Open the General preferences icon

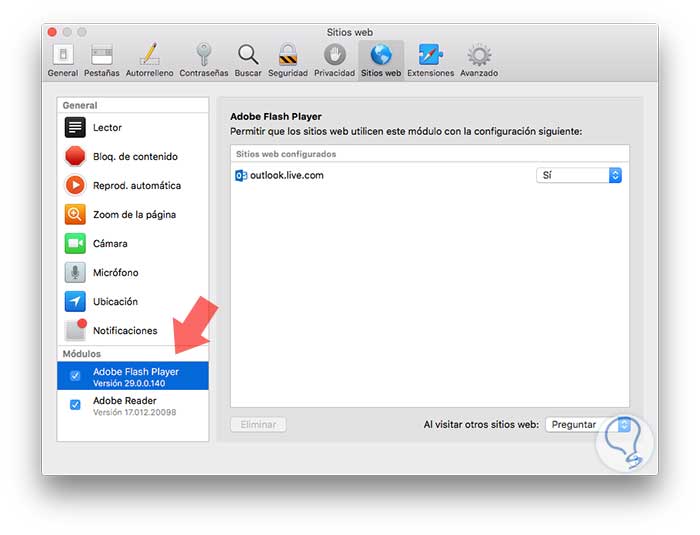click(63, 55)
